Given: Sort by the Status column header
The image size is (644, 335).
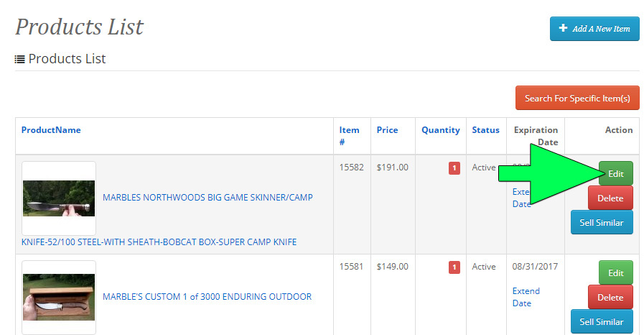Looking at the screenshot, I should (x=485, y=130).
